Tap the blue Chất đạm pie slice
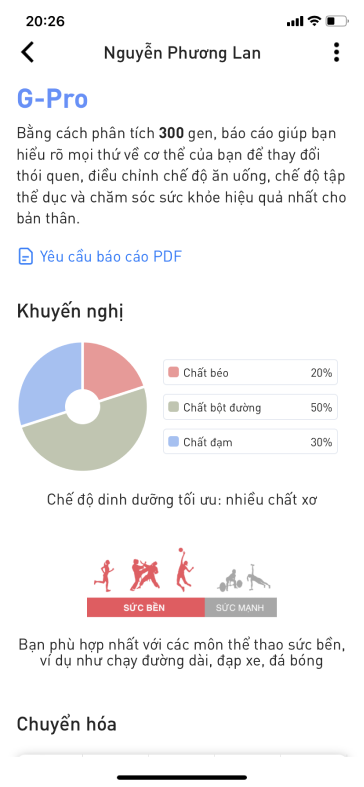 48,381
